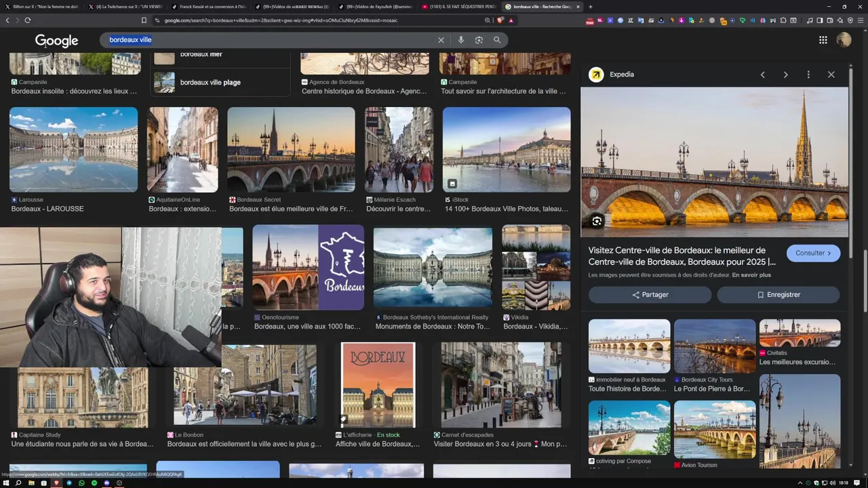Switch to 'La Twitchance sur X' tab
The height and width of the screenshot is (488, 868).
point(125,7)
